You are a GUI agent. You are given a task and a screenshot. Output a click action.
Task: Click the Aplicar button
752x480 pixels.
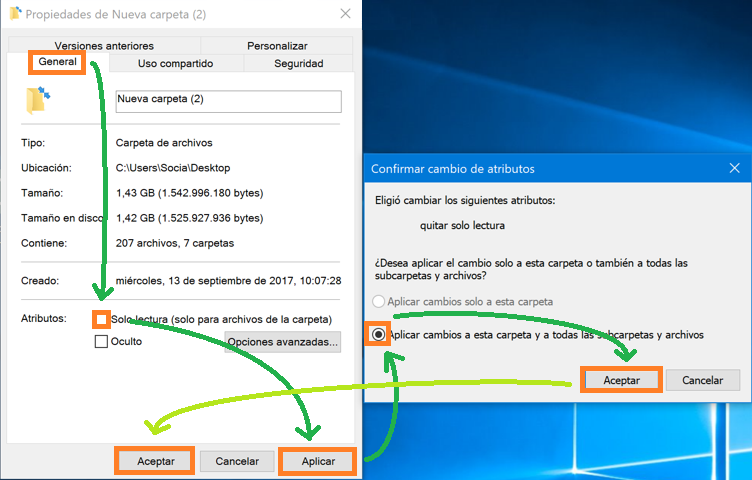tap(318, 461)
